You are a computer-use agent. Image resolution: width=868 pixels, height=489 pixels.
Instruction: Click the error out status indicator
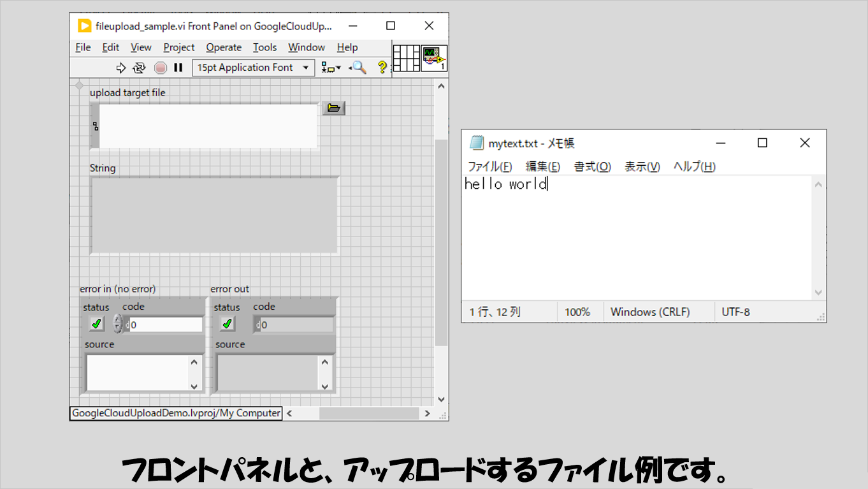coord(227,324)
